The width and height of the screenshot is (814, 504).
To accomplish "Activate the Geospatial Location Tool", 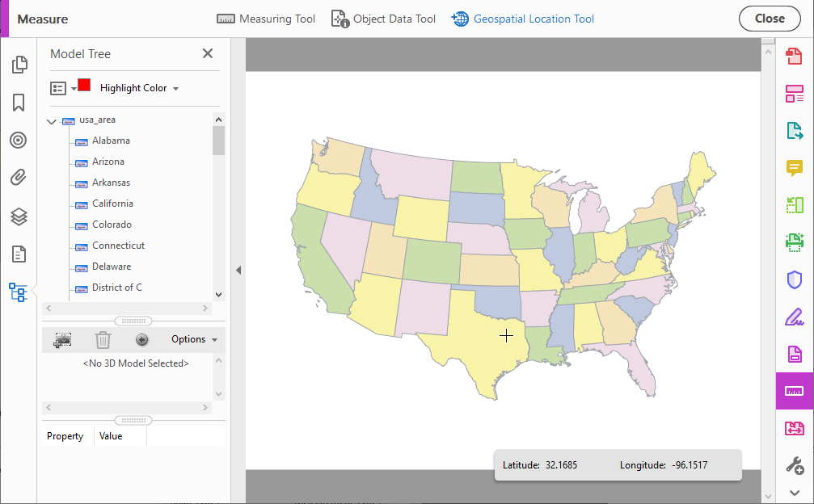I will tap(522, 19).
